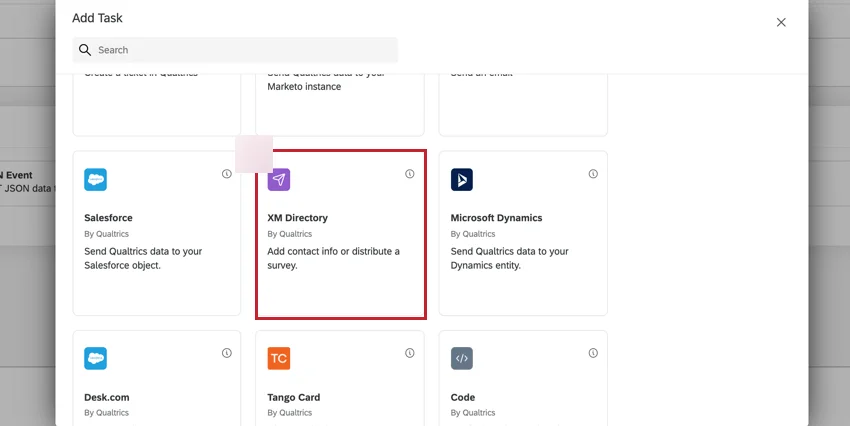The height and width of the screenshot is (426, 850).
Task: Open info icon on Microsoft Dynamics card
Action: tap(593, 174)
